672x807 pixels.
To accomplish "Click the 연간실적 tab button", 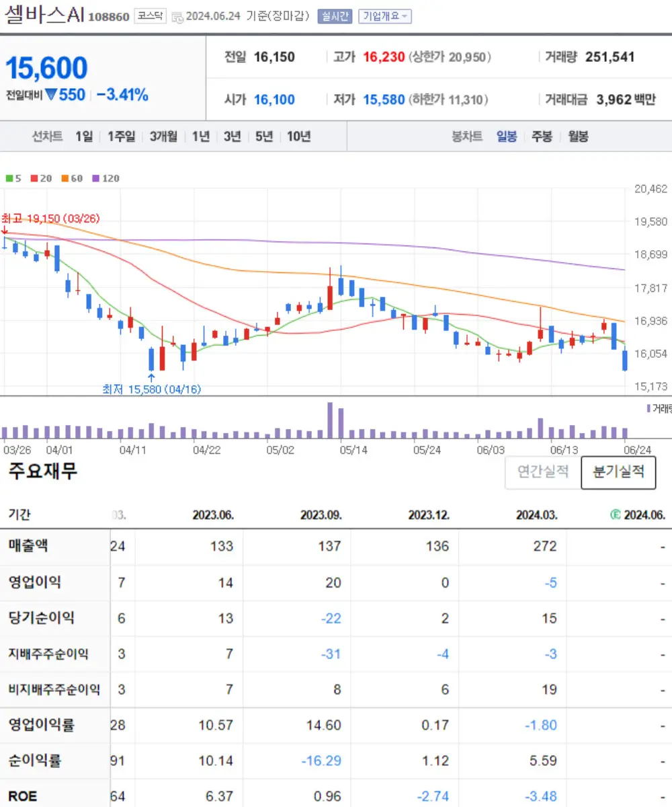I will [x=543, y=472].
